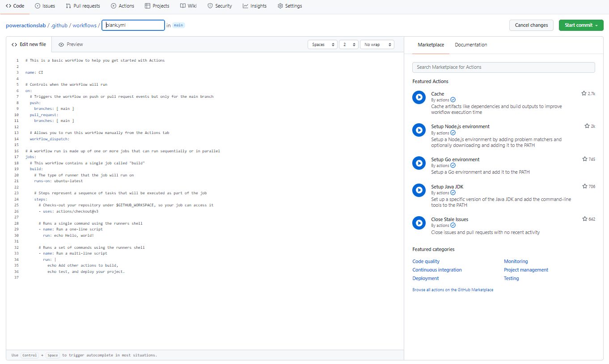Open the Spaces indentation dropdown

click(322, 44)
